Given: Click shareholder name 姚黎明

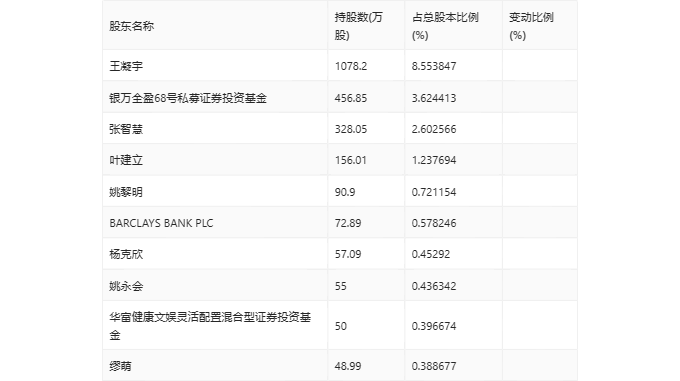Looking at the screenshot, I should coord(126,192).
